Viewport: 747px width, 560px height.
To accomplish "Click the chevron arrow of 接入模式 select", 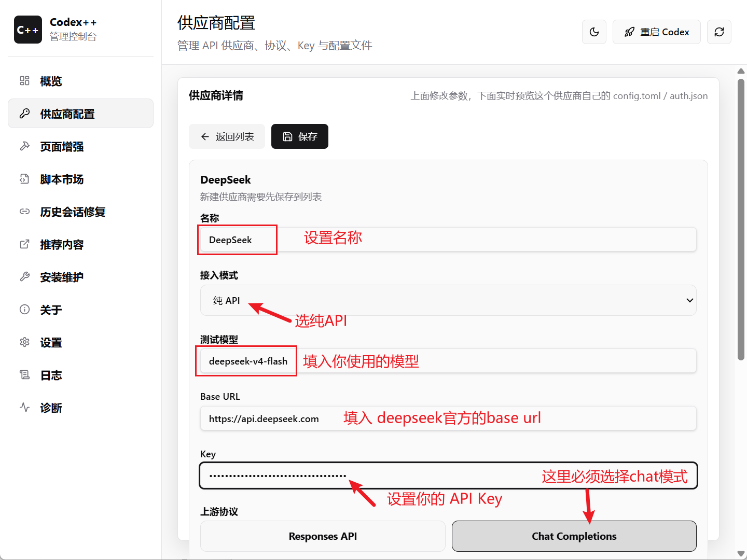I will pyautogui.click(x=689, y=300).
